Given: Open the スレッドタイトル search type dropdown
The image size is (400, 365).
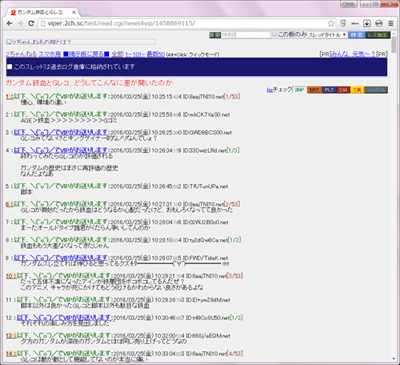Looking at the screenshot, I should pyautogui.click(x=327, y=35).
